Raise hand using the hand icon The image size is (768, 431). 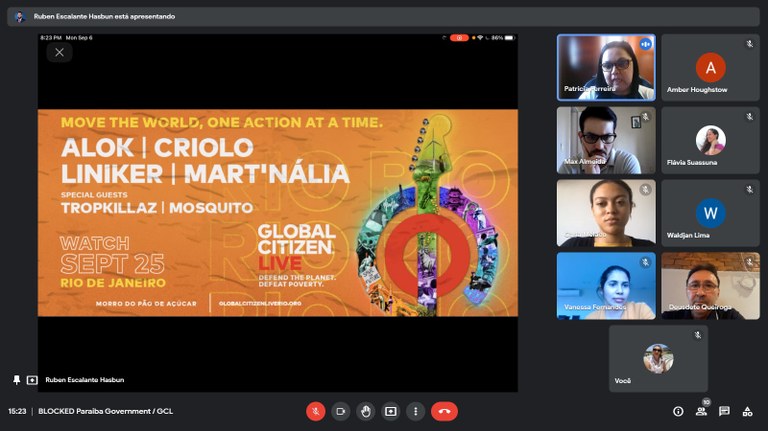[366, 411]
